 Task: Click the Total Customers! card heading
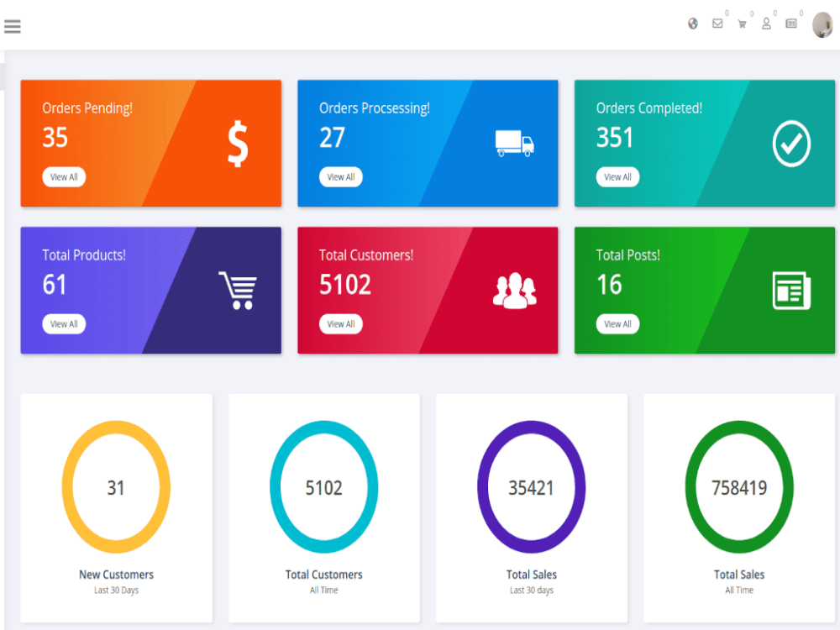pos(366,255)
